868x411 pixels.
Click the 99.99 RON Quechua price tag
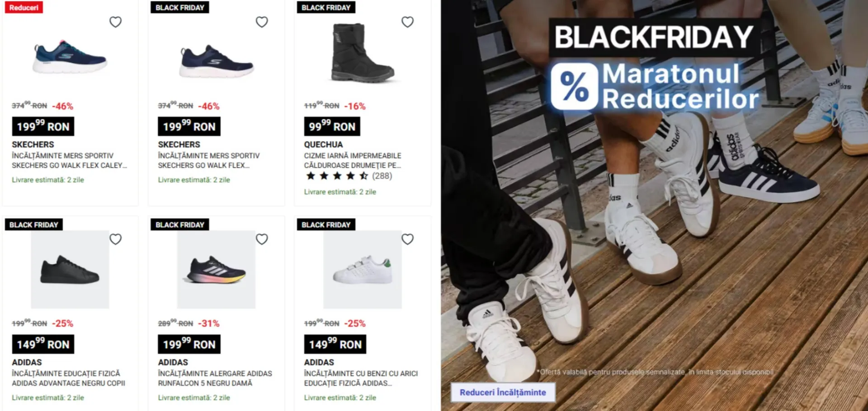click(x=332, y=126)
